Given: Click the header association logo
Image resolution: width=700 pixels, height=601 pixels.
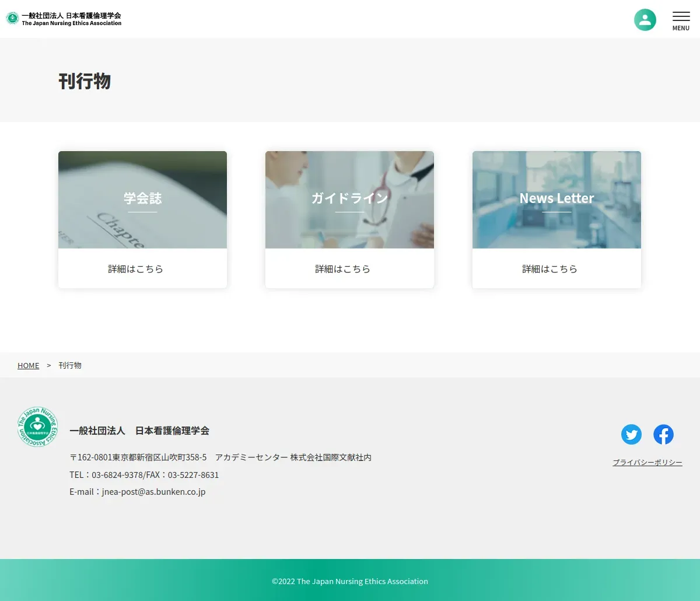Looking at the screenshot, I should click(64, 19).
